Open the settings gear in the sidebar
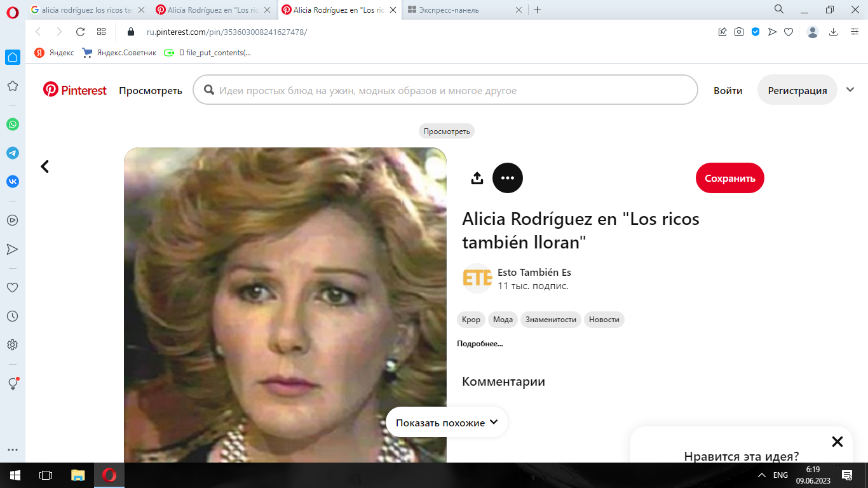The image size is (868, 488). [13, 345]
